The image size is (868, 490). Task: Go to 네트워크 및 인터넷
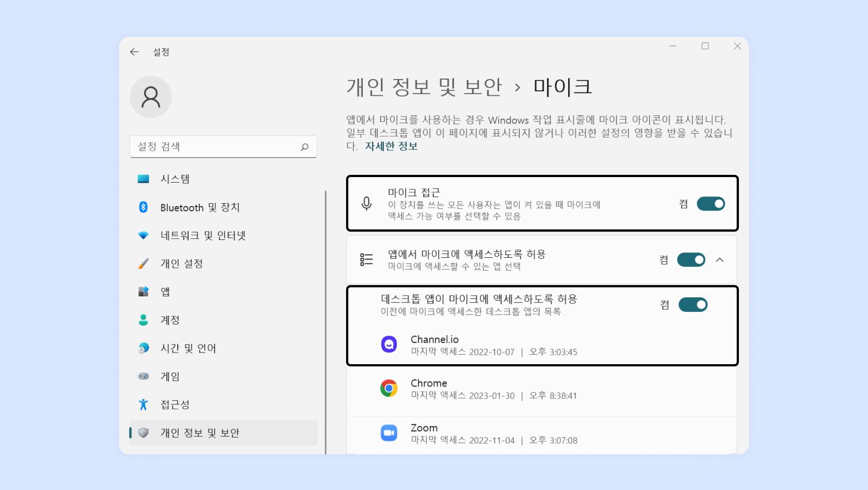[224, 236]
